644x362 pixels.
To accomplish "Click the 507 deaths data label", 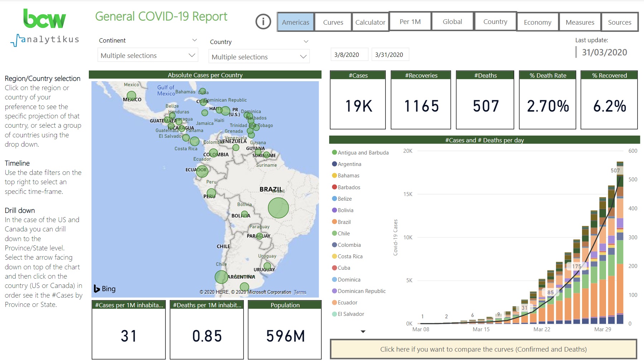I will coord(615,171).
